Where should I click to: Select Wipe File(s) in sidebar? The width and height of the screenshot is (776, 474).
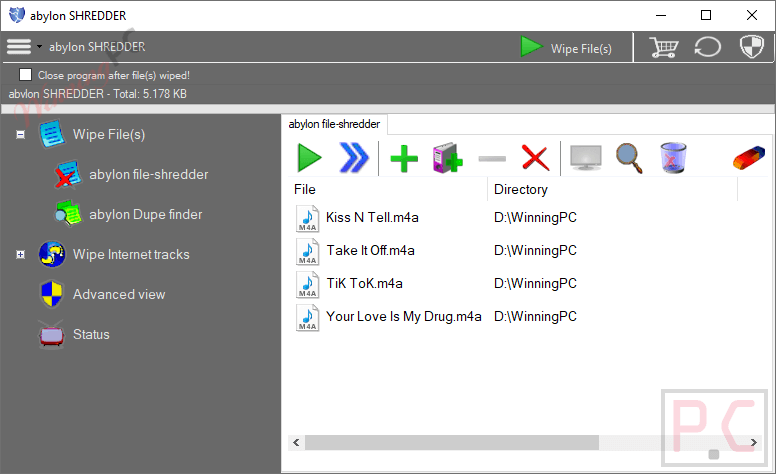point(109,135)
